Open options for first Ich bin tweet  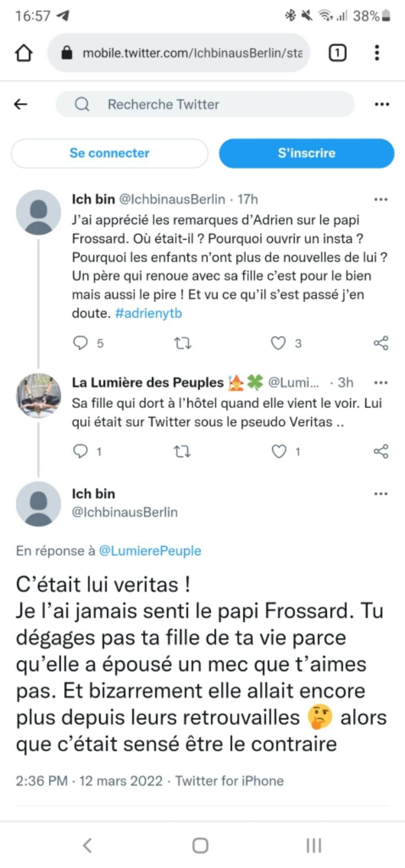[381, 200]
